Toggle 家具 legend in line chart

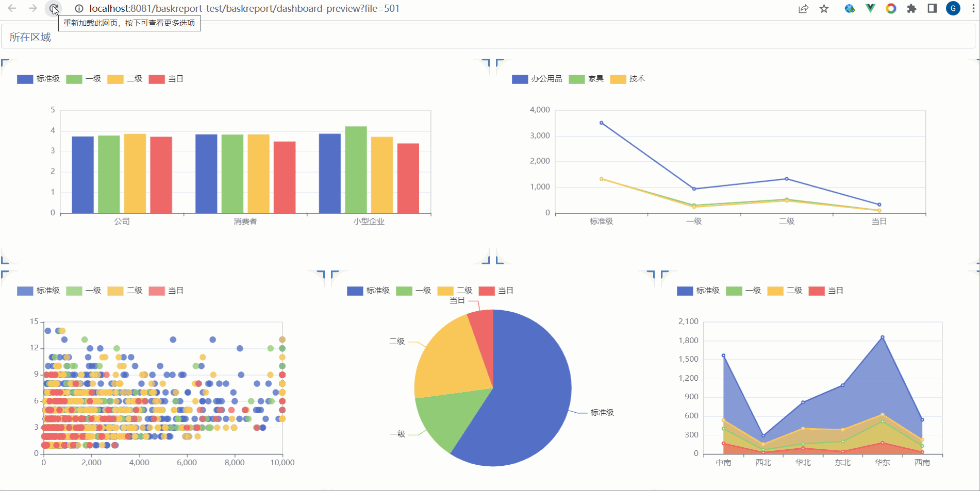tap(586, 79)
